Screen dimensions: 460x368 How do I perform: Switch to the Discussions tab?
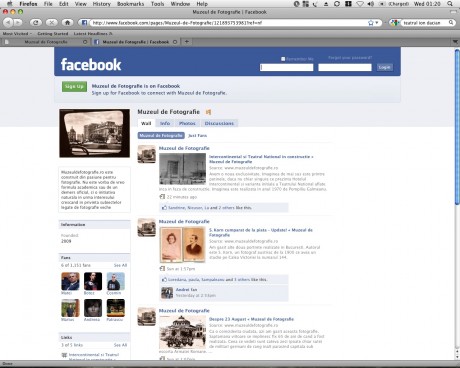[219, 123]
